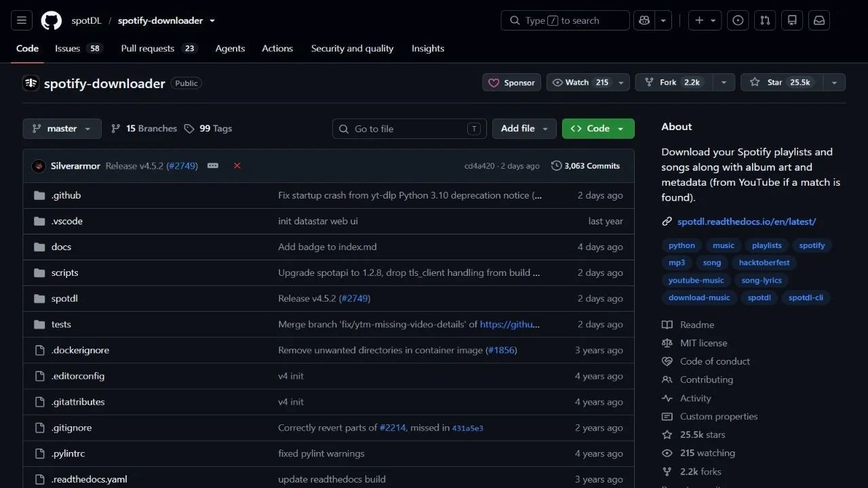Switch to Security and quality tab
This screenshot has width=868, height=488.
click(352, 49)
